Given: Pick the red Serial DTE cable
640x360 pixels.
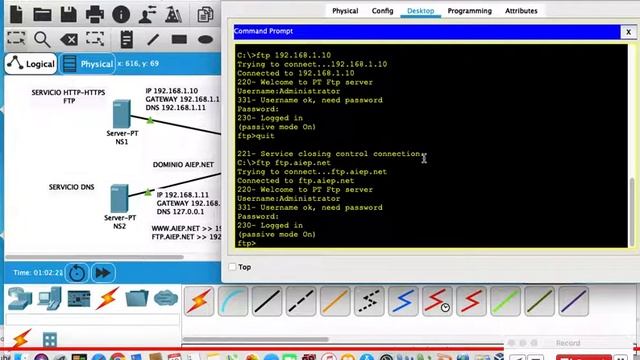Looking at the screenshot, I should point(471,301).
